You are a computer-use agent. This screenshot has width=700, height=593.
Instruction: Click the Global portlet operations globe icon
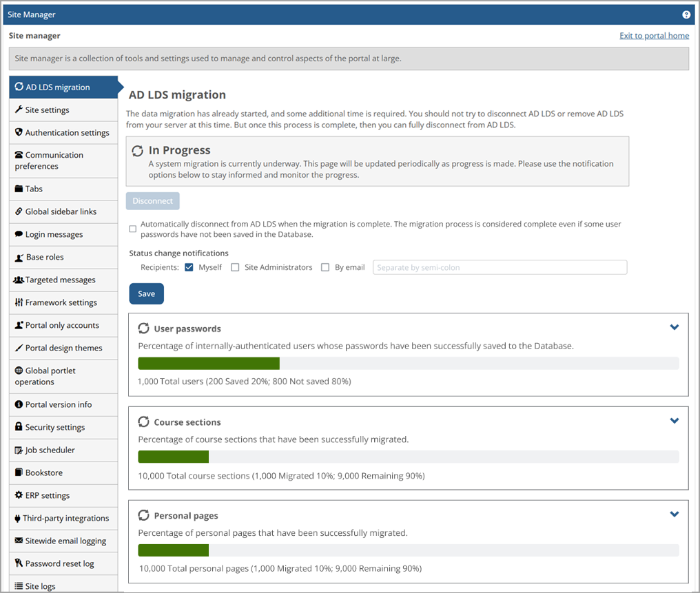[x=19, y=371]
